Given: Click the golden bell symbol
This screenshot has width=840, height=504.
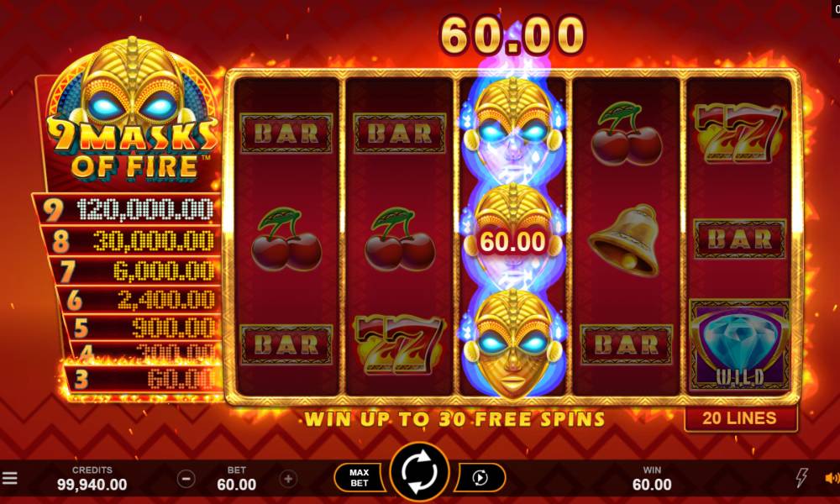Looking at the screenshot, I should (625, 240).
